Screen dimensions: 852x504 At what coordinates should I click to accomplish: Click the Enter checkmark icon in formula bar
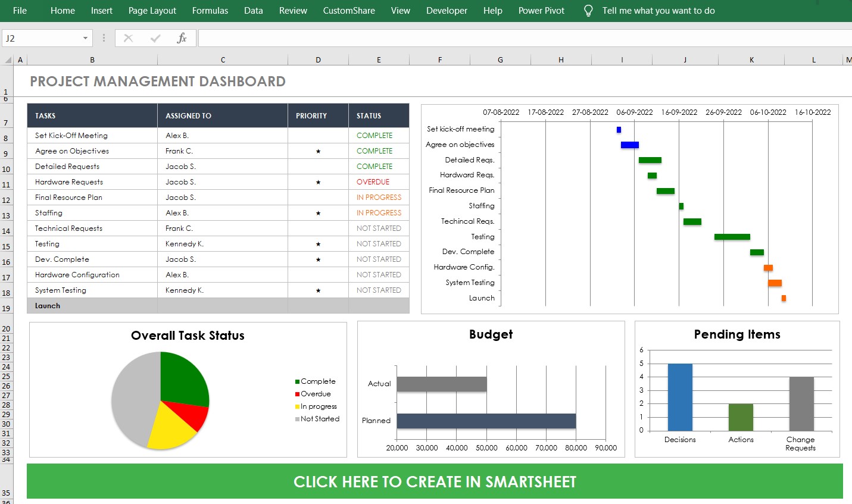pyautogui.click(x=155, y=38)
